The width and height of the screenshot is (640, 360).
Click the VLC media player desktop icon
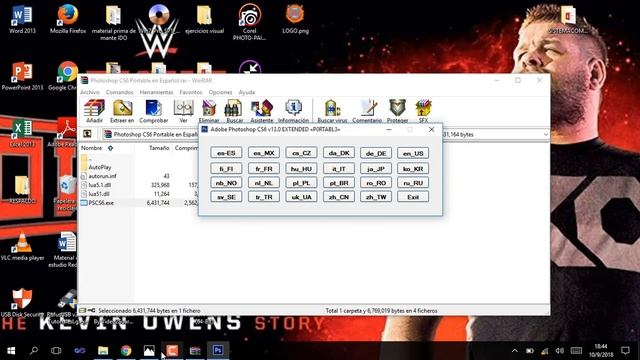click(x=22, y=247)
